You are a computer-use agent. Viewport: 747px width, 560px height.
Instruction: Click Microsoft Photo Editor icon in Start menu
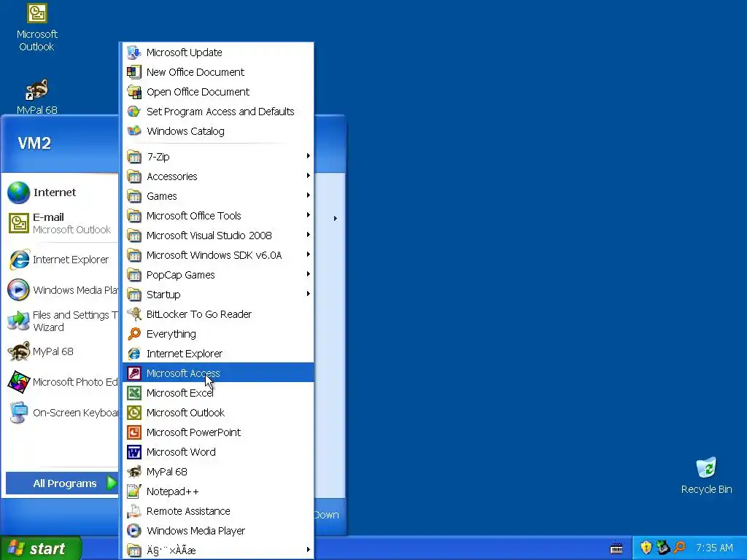pyautogui.click(x=18, y=382)
